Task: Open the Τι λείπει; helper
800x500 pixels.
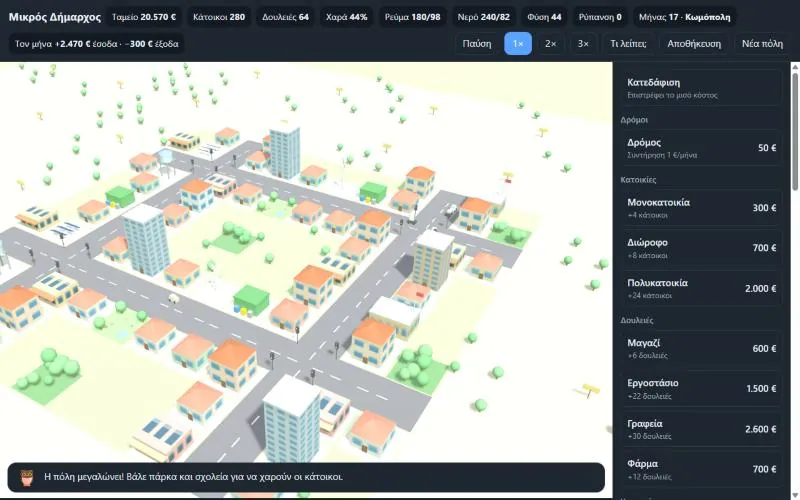Action: 628,43
